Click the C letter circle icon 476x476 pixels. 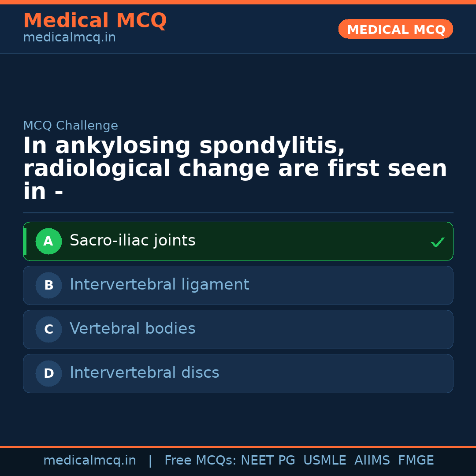48,330
